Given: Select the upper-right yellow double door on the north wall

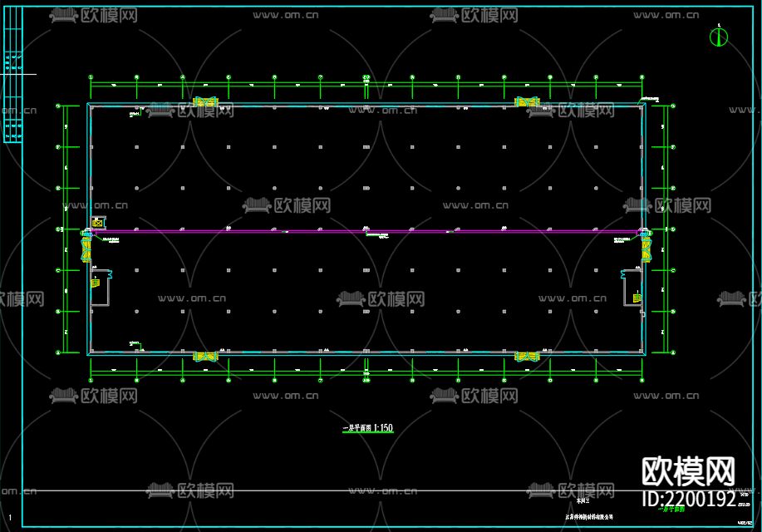Looking at the screenshot, I should [x=528, y=101].
